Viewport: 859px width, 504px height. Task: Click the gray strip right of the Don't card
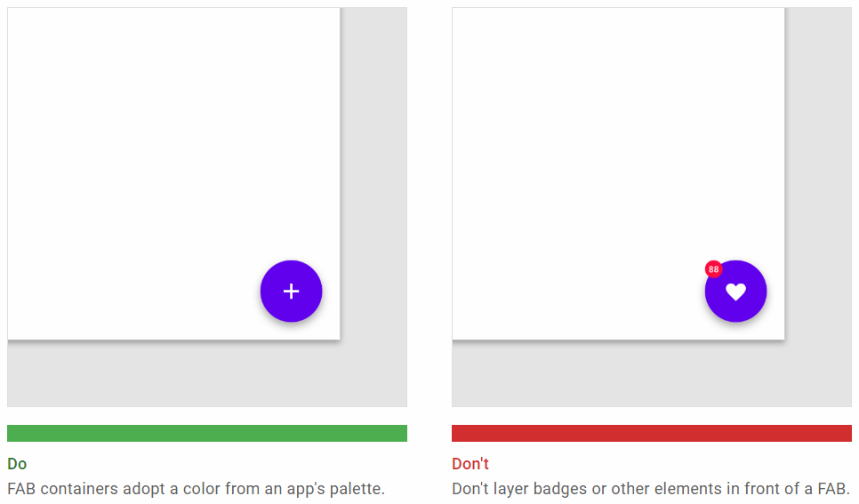pyautogui.click(x=818, y=178)
